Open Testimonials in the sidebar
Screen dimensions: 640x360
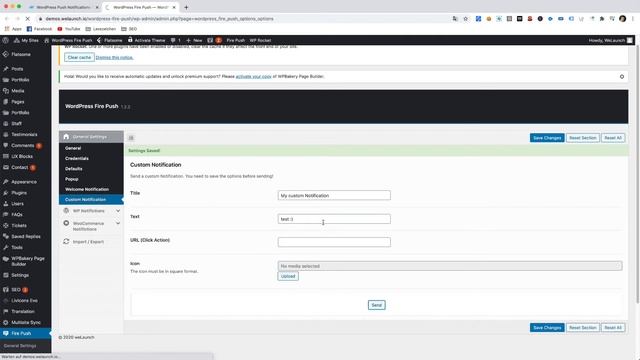tap(25, 134)
